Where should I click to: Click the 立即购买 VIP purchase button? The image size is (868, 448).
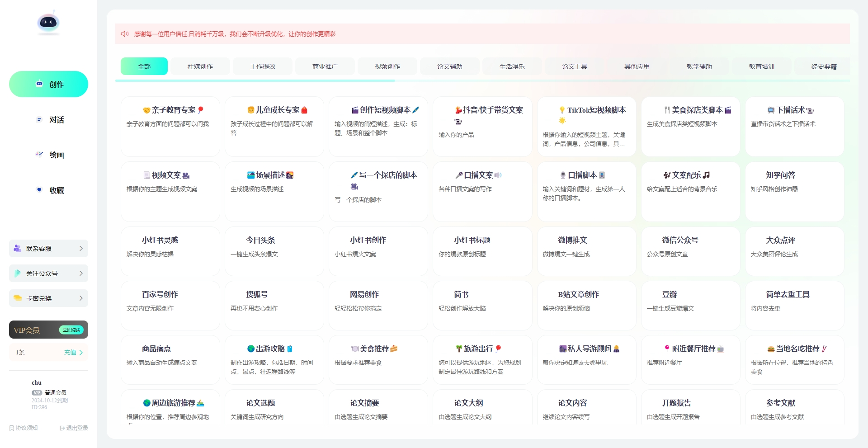(71, 330)
